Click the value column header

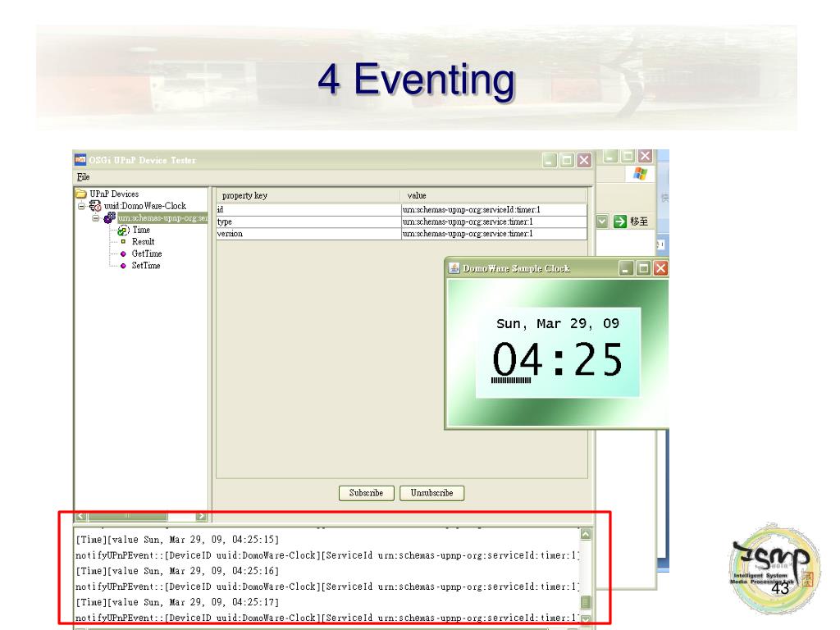tap(493, 195)
